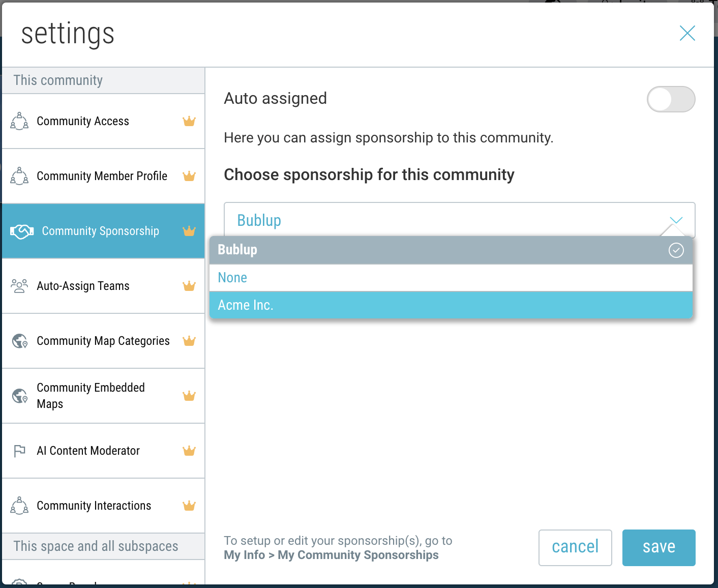Viewport: 718px width, 588px height.
Task: Collapse the sponsorship dropdown via chevron arrow
Action: click(676, 220)
